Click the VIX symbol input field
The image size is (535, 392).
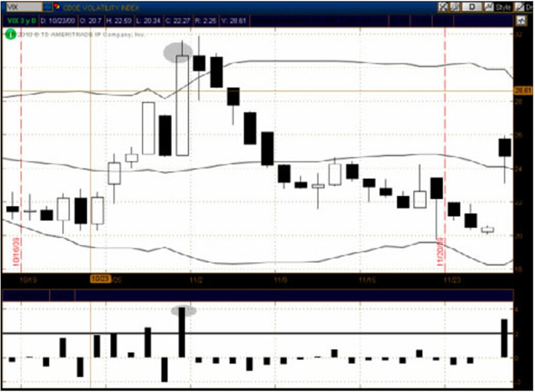pyautogui.click(x=24, y=7)
